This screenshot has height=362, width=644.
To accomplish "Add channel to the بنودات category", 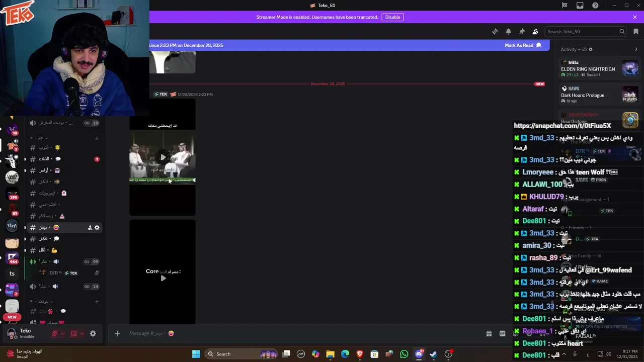I will [97, 302].
